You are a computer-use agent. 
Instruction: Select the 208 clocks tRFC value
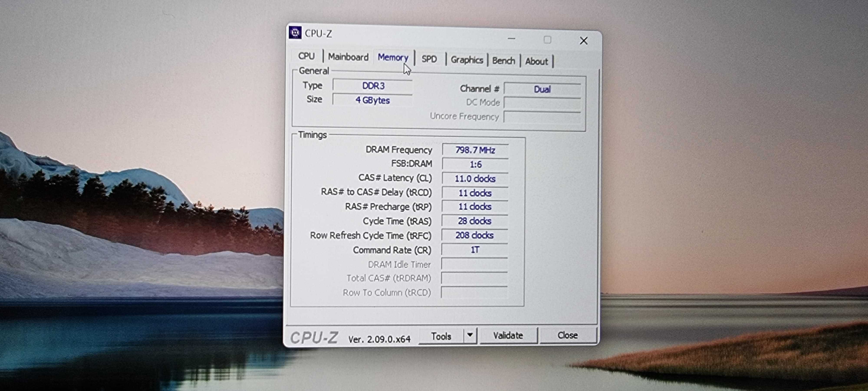[x=474, y=235]
